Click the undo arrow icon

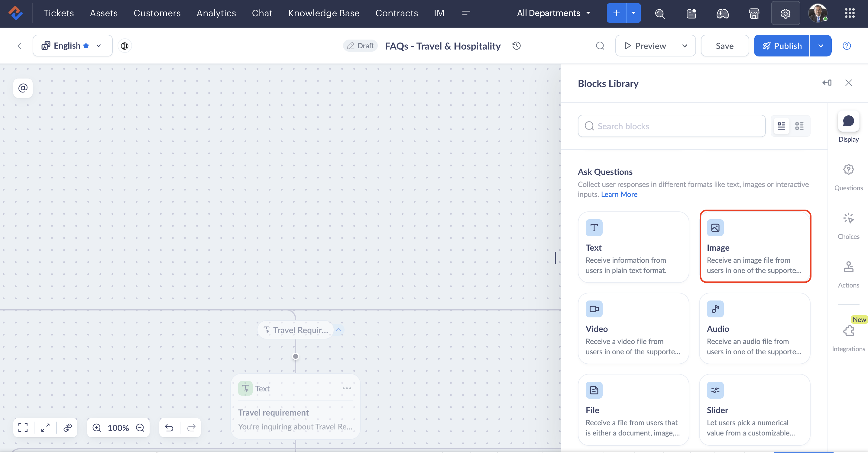(169, 428)
